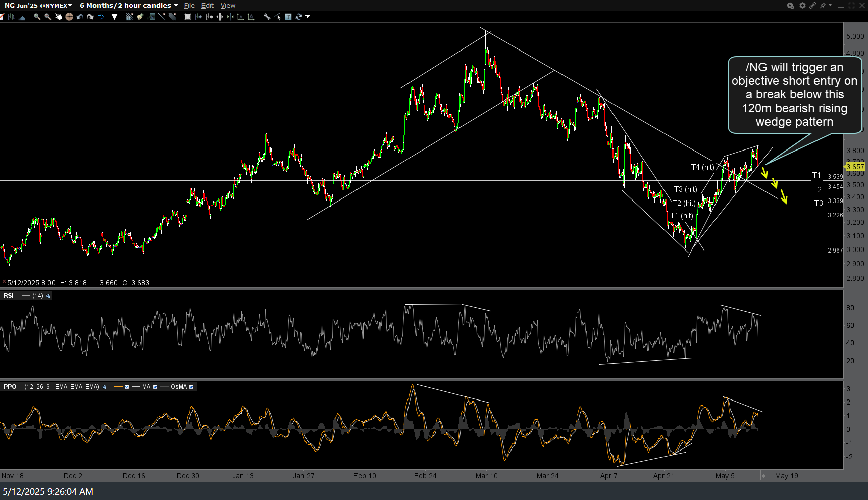Disable the OsMA histogram checkbox
Image resolution: width=868 pixels, height=500 pixels.
(x=191, y=387)
